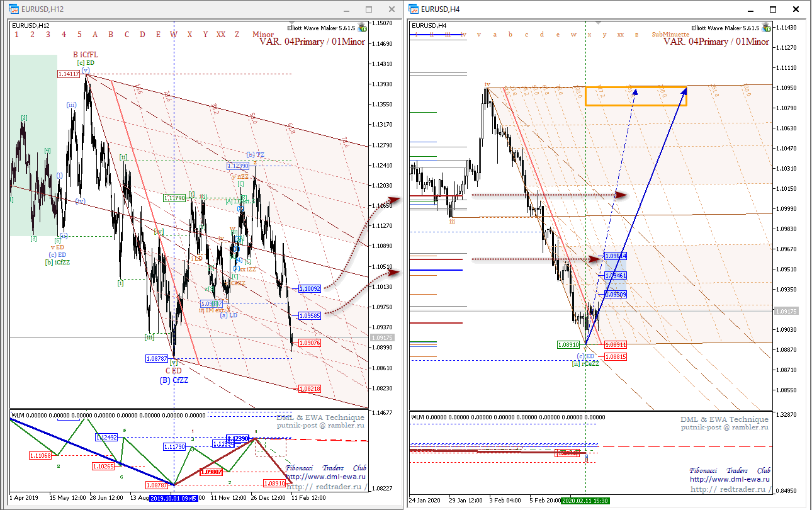Open the www.dml-ewa.ru link in H12 window
Screen dimensions: 812x510
coord(325,477)
